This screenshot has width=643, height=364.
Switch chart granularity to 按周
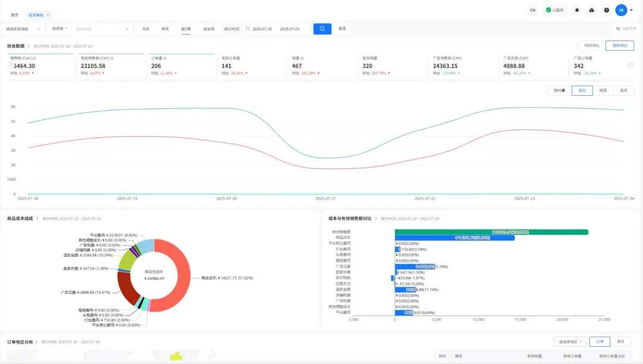point(603,90)
